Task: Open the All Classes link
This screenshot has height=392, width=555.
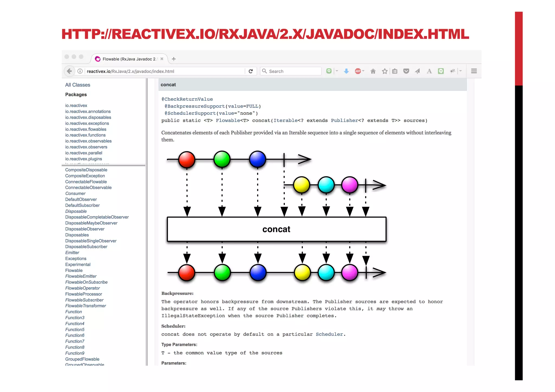Action: 78,85
